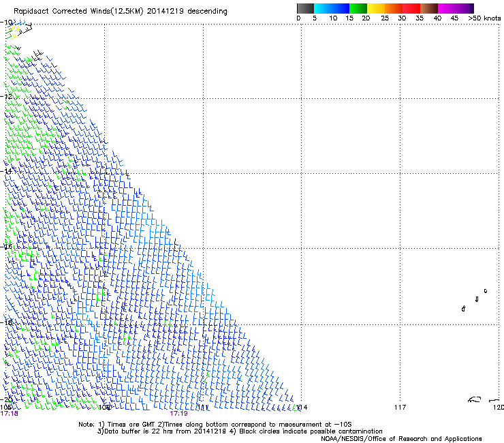Click the 'NOAA/NESDIS/Office of Research and Applications' credit

click(401, 439)
